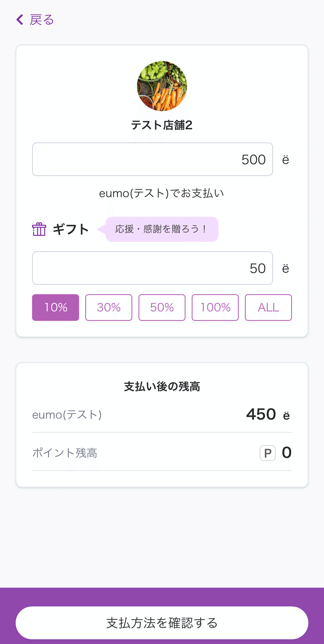Viewport: 324px width, 644px height.
Task: Tap the eumo(テスト) balance row
Action: pos(162,415)
